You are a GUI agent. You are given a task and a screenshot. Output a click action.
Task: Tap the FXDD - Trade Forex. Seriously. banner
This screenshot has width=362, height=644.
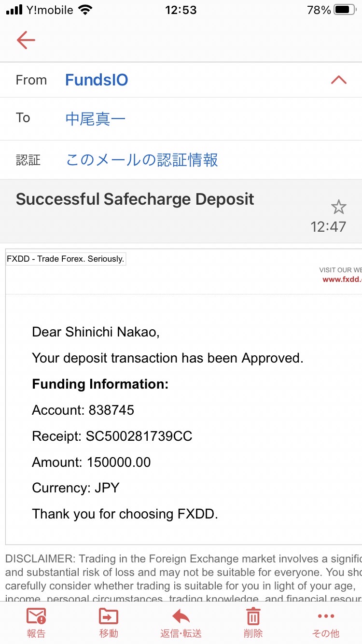pos(66,259)
